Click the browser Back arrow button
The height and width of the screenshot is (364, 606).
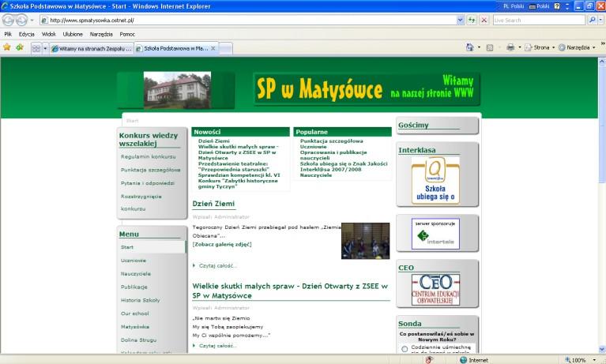pyautogui.click(x=8, y=20)
